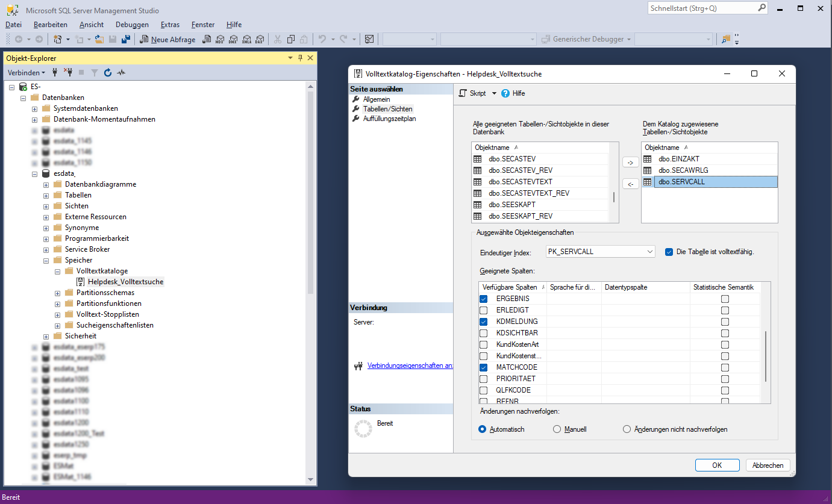
Task: Open the Verbinden dropdown in Objekt-Explorer
Action: pos(26,72)
